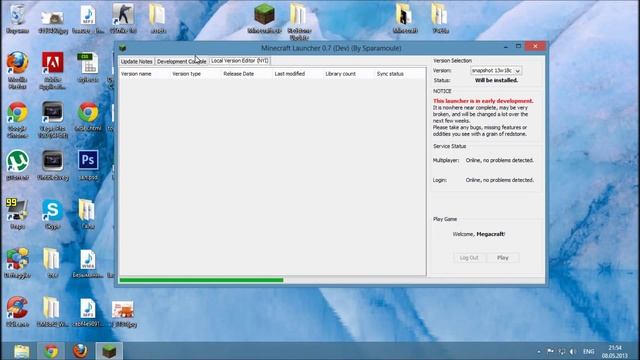Launch the colorful balls game shortcut
640x360 pixels.
17,263
